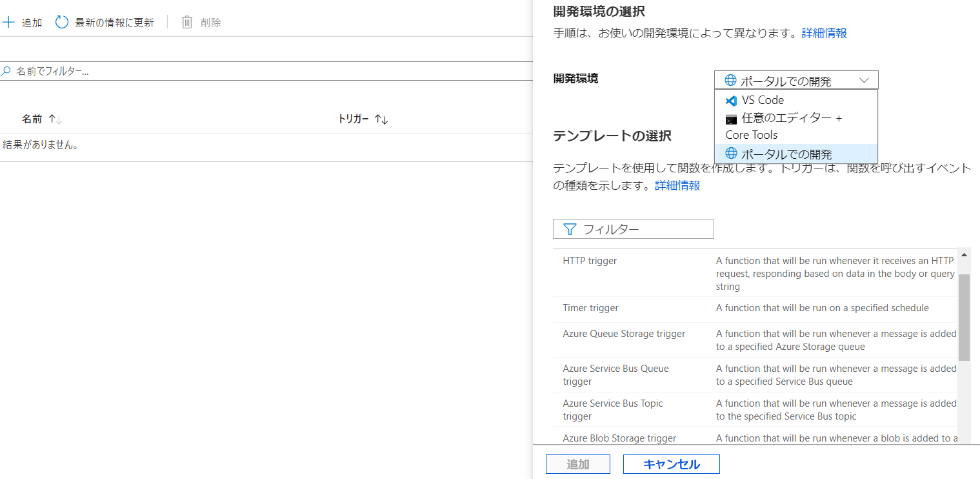Click the 名前でフィルター input field
This screenshot has height=479, width=980.
point(266,71)
